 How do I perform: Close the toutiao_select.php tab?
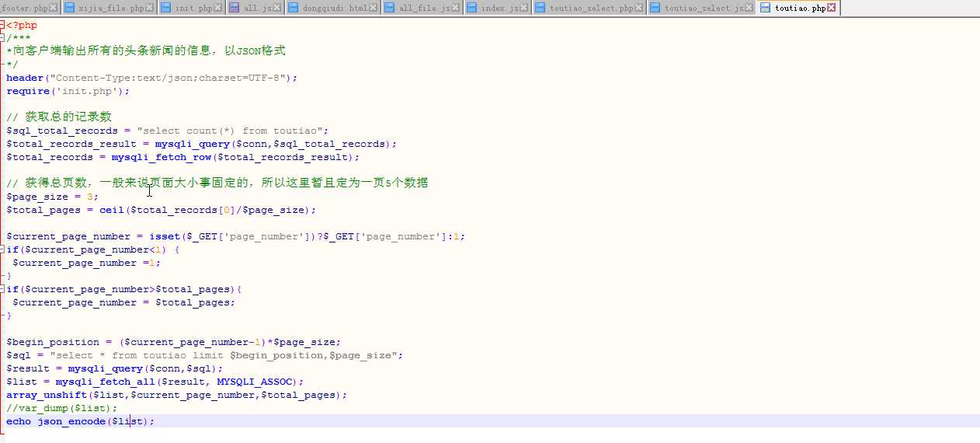pyautogui.click(x=639, y=8)
